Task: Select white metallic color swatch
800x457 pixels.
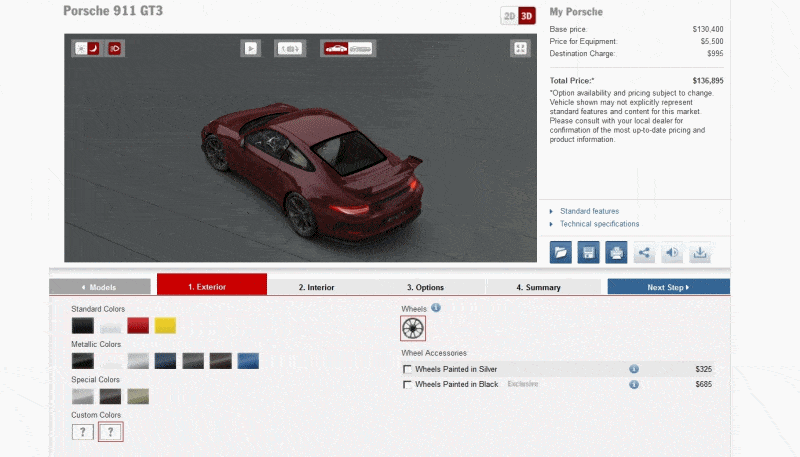Action: (110, 361)
